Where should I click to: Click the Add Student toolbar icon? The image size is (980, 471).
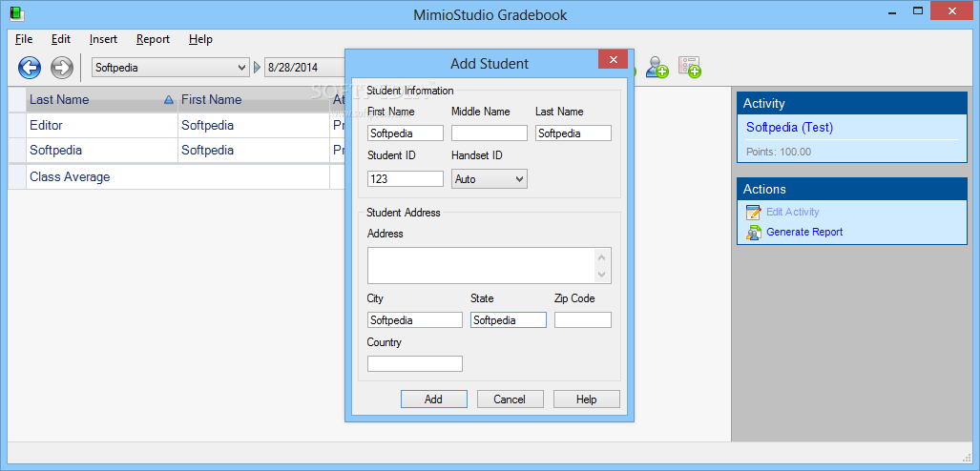click(657, 67)
